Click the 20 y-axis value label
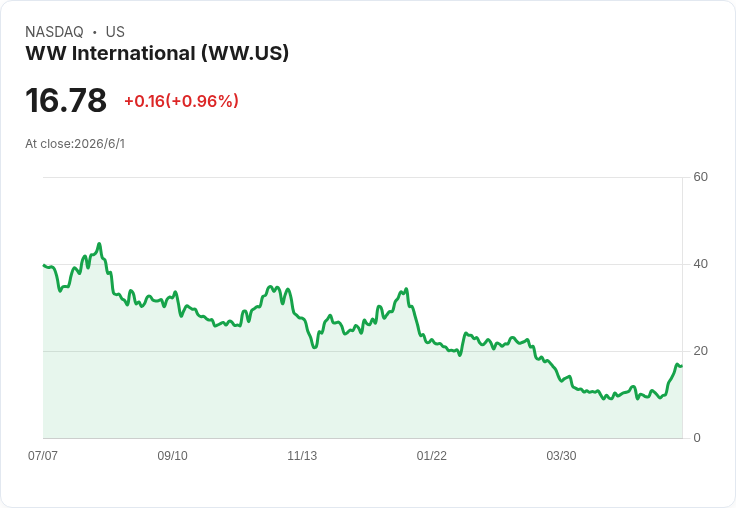Viewport: 736px width, 508px height. point(700,351)
